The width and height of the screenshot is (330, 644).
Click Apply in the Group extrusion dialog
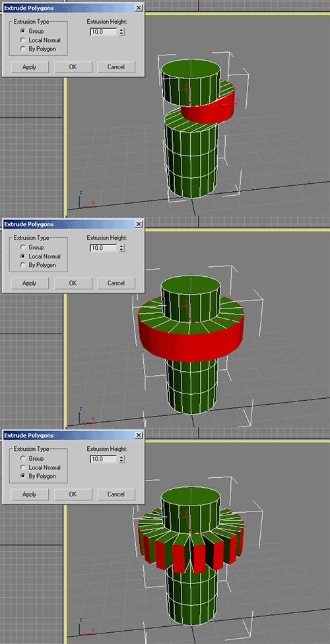[30, 67]
